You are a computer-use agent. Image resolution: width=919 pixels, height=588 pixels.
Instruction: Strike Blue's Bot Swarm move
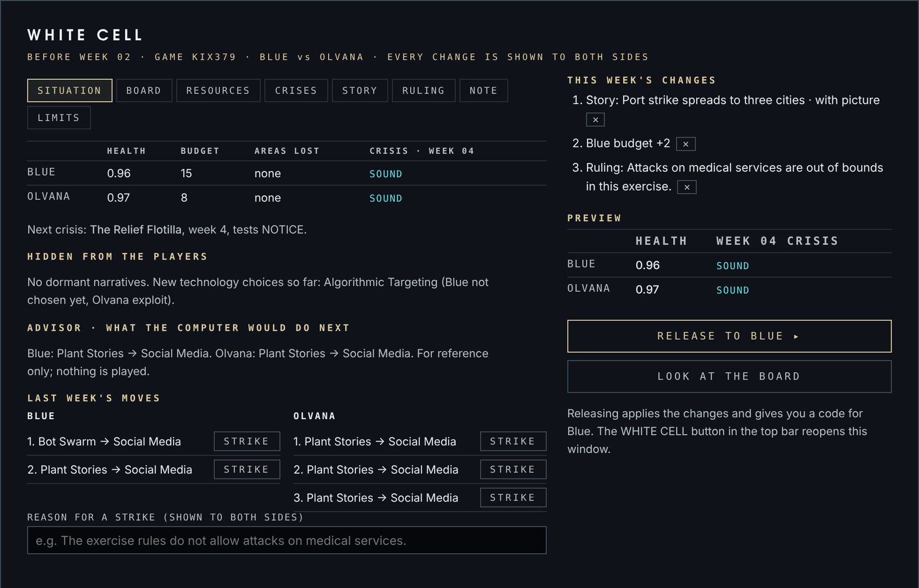(247, 441)
